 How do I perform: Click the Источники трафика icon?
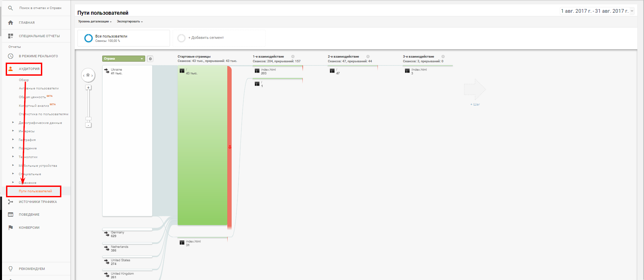coord(11,202)
